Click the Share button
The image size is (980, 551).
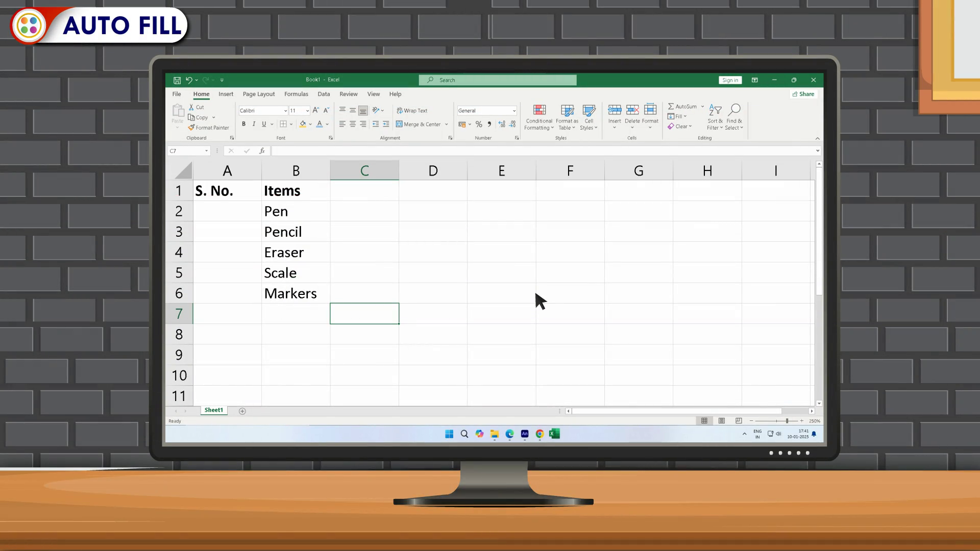coord(803,94)
